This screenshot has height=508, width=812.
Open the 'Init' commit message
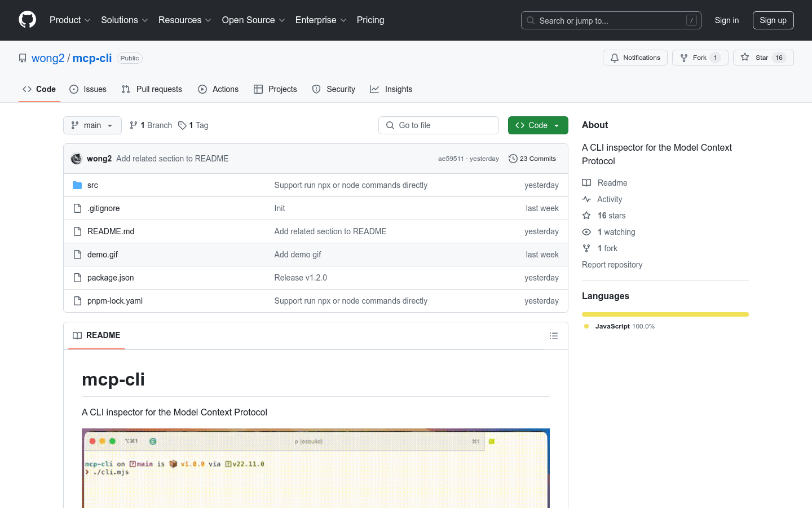click(280, 208)
